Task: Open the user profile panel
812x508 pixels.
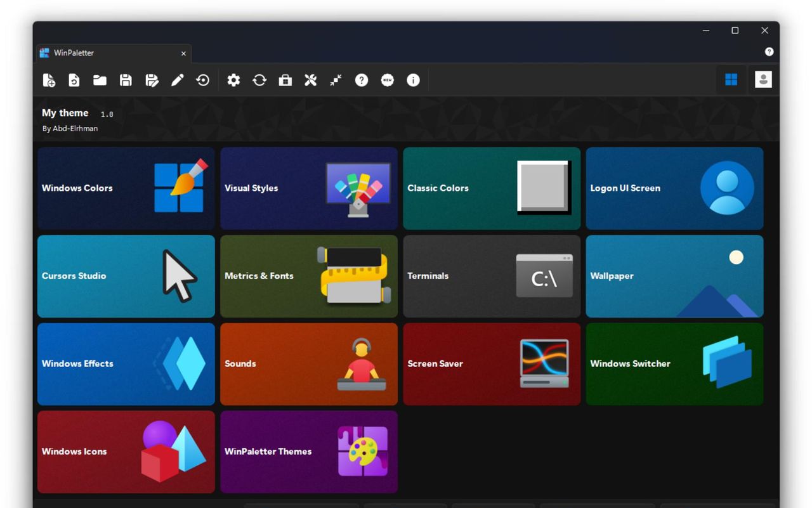Action: click(x=763, y=79)
